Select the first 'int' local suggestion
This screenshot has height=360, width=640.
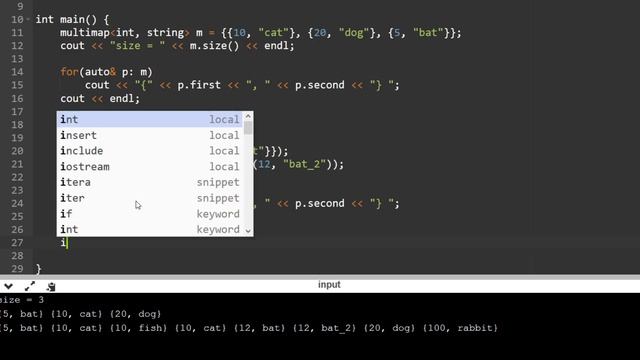pyautogui.click(x=150, y=119)
